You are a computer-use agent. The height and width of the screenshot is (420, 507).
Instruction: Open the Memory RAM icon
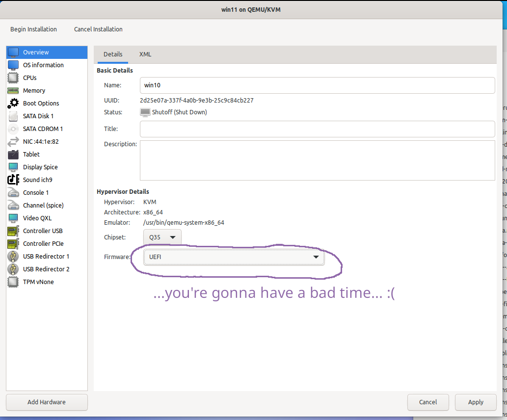(13, 91)
